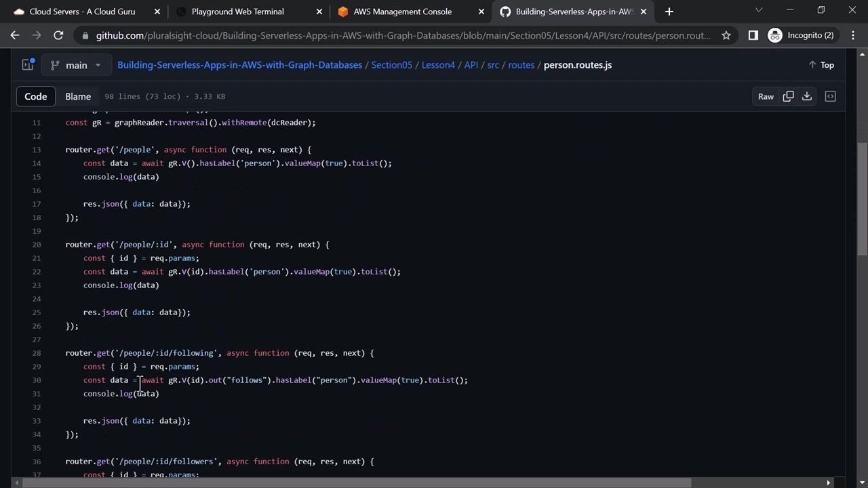The height and width of the screenshot is (488, 868).
Task: Expand the file tree side panel
Action: pos(28,65)
